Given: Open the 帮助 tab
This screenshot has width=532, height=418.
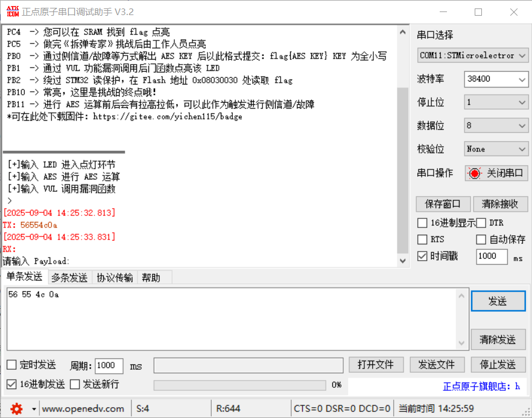Looking at the screenshot, I should click(x=151, y=278).
